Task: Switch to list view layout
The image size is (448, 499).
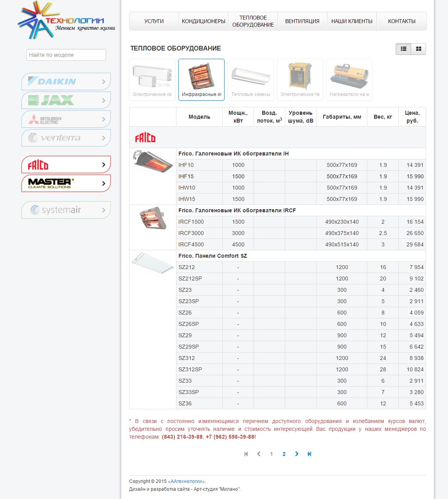Action: 403,49
